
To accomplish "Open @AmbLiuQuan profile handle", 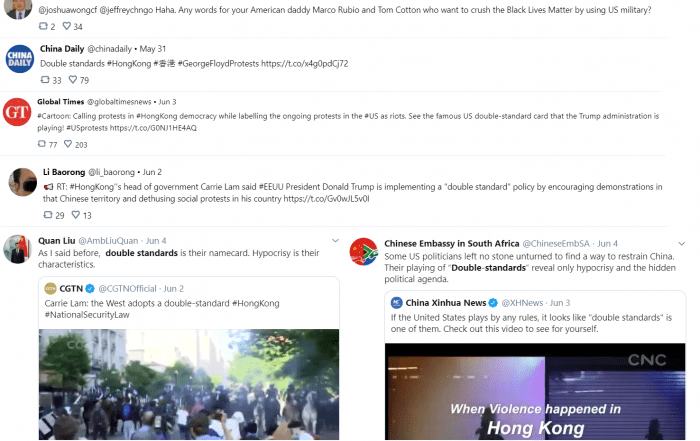I will [x=108, y=241].
